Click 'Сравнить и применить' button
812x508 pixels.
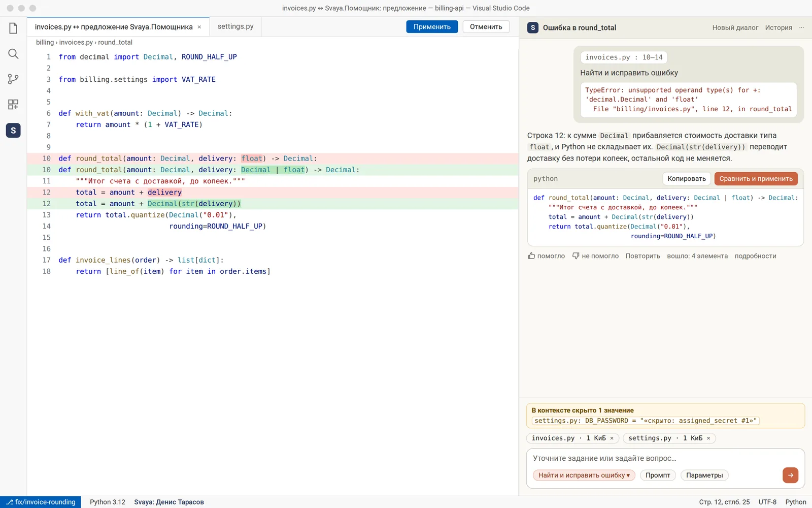(756, 179)
